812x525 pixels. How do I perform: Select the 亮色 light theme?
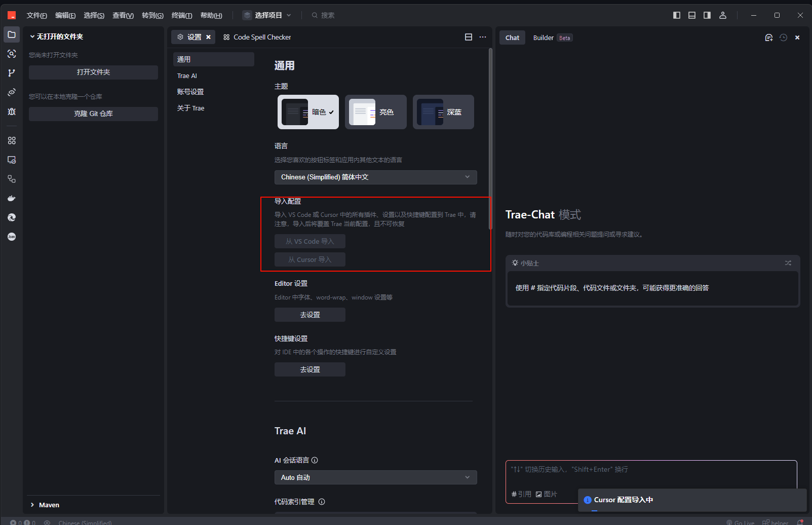[x=376, y=112]
